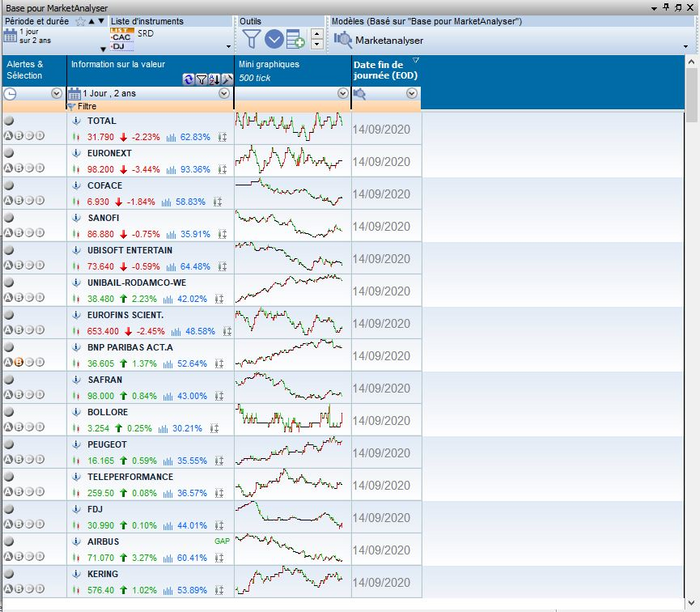
Task: Click the vertical scrollbar up arrow
Action: pos(692,62)
